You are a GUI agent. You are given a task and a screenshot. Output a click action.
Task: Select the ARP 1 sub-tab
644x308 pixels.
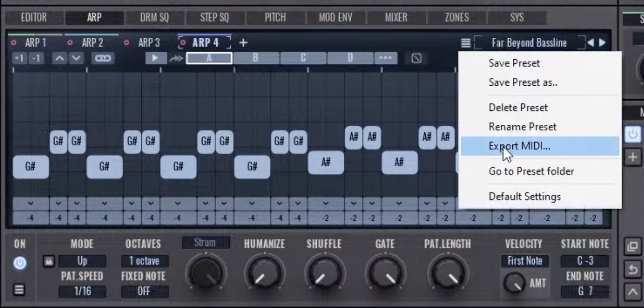35,43
